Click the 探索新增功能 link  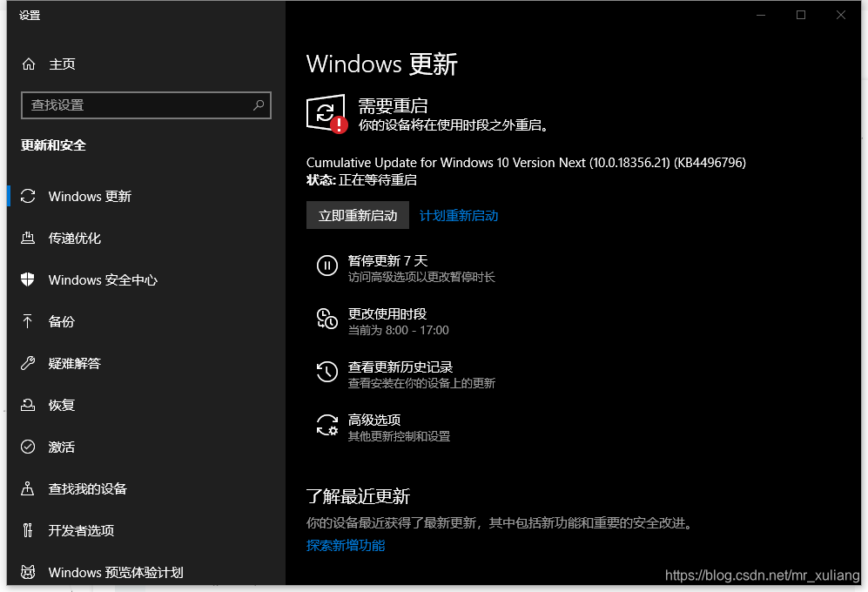point(346,546)
